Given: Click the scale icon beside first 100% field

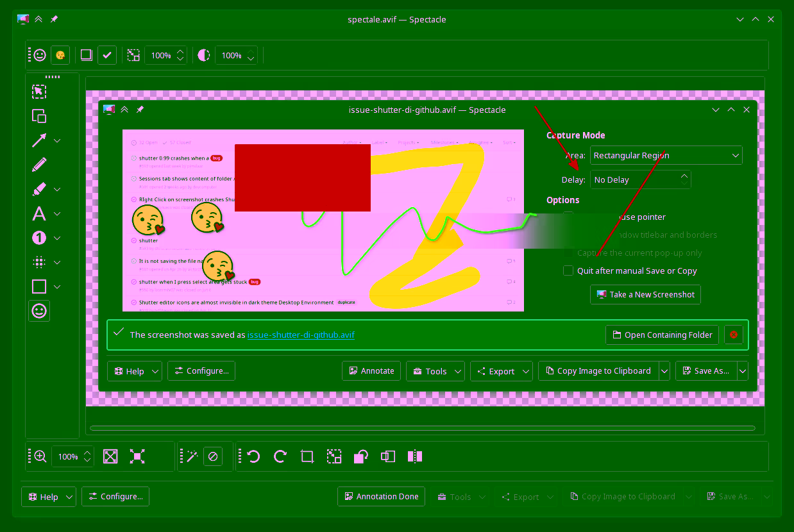Looking at the screenshot, I should pyautogui.click(x=133, y=56).
